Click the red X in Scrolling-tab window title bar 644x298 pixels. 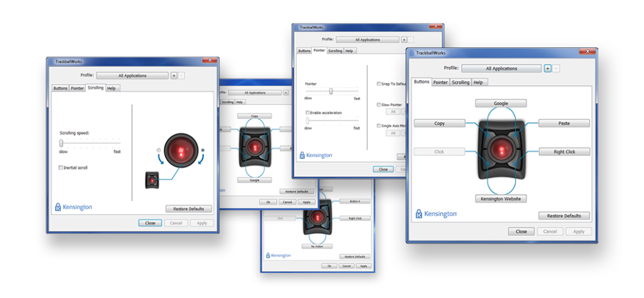(210, 61)
